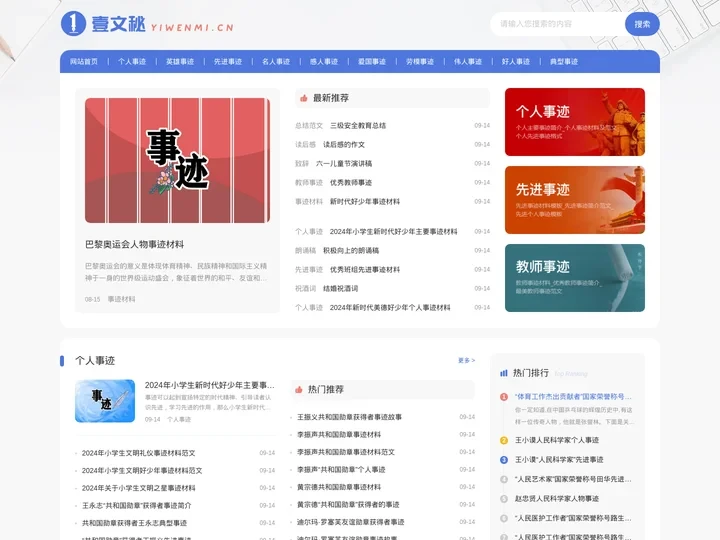Click the 搜索 search button
Viewport: 720px width, 540px height.
[642, 24]
